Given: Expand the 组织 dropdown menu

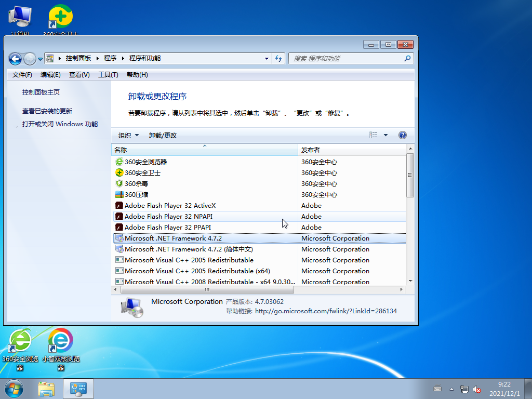Looking at the screenshot, I should pos(128,135).
